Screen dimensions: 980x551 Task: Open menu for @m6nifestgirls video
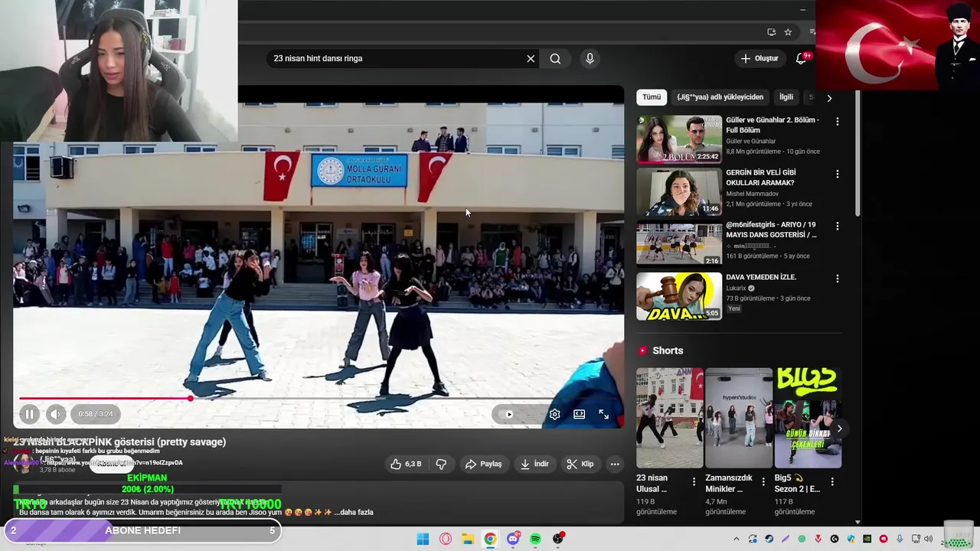coord(837,227)
